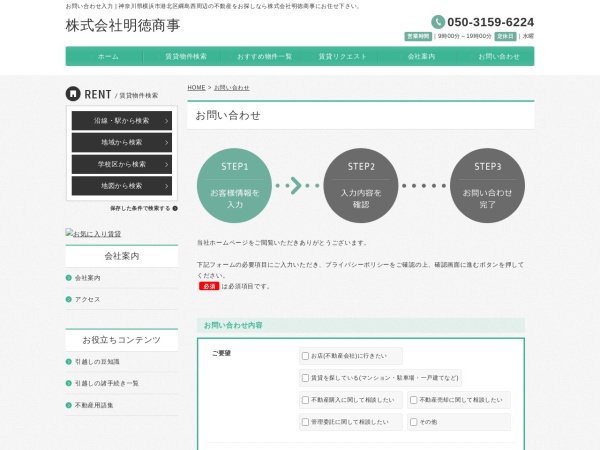This screenshot has height=450, width=600.
Task: Click the 学校区から検索 button label
Action: coord(121,165)
